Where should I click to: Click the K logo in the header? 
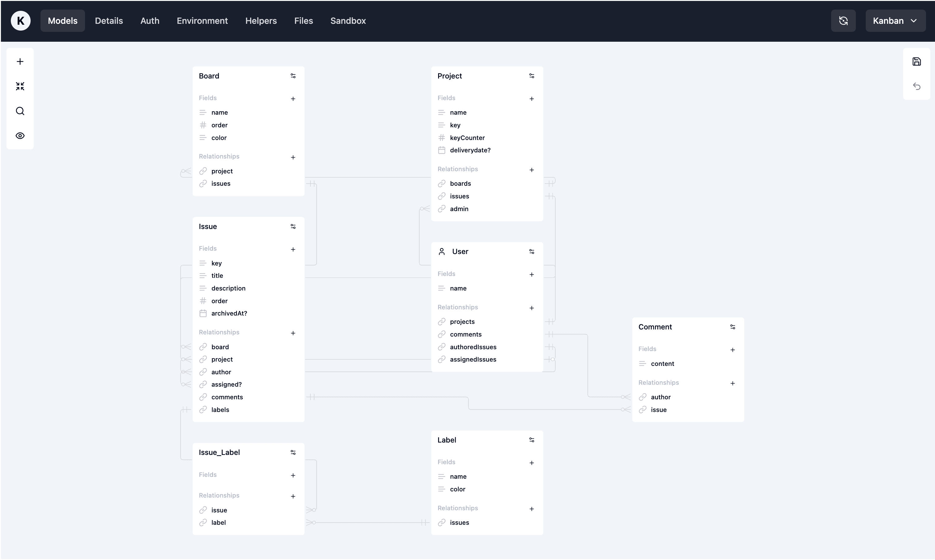click(x=20, y=21)
